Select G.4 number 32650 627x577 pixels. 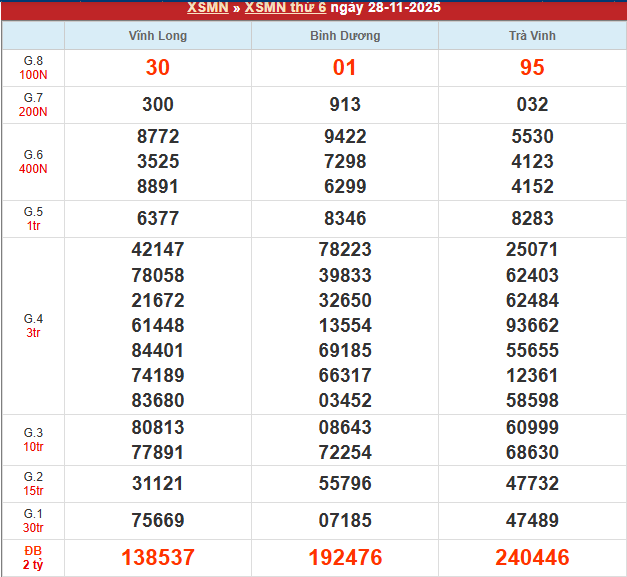point(345,300)
